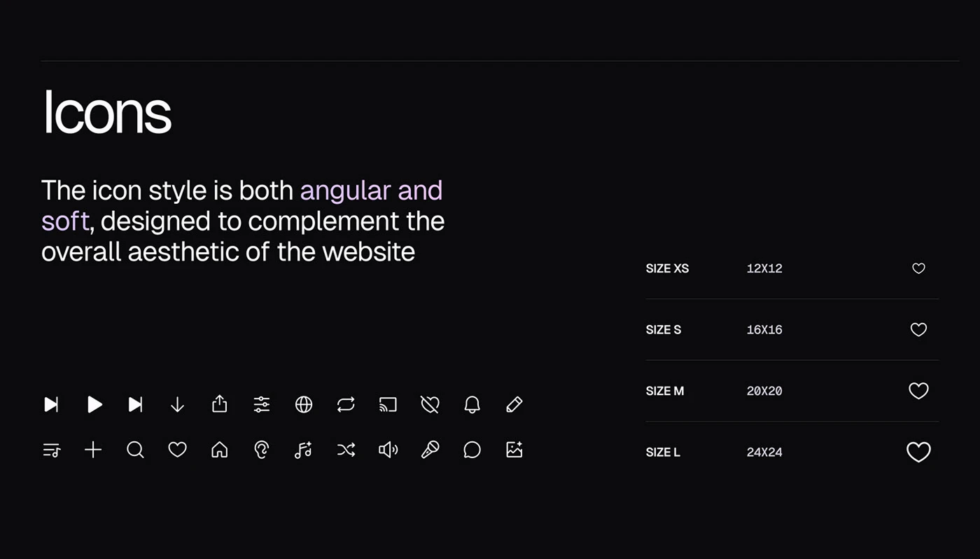Viewport: 980px width, 559px height.
Task: Click the cast to screen icon
Action: [388, 404]
